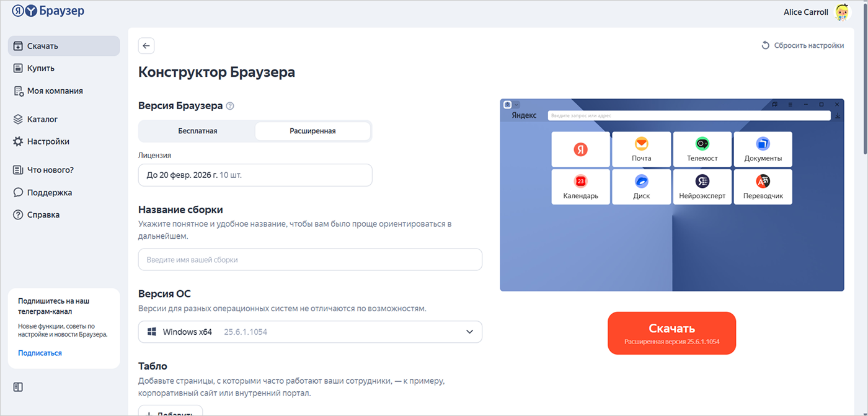Click the Каталог stack icon

pyautogui.click(x=18, y=119)
